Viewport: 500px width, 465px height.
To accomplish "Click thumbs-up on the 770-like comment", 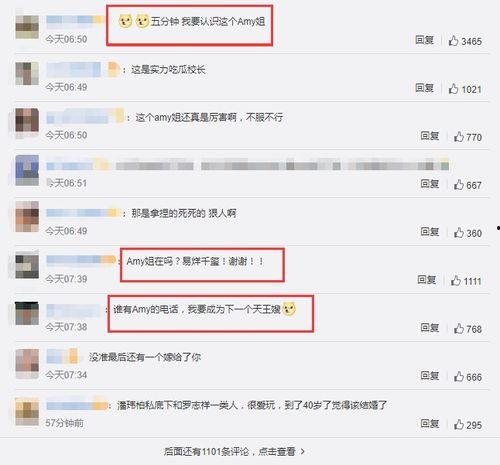I will pos(459,137).
